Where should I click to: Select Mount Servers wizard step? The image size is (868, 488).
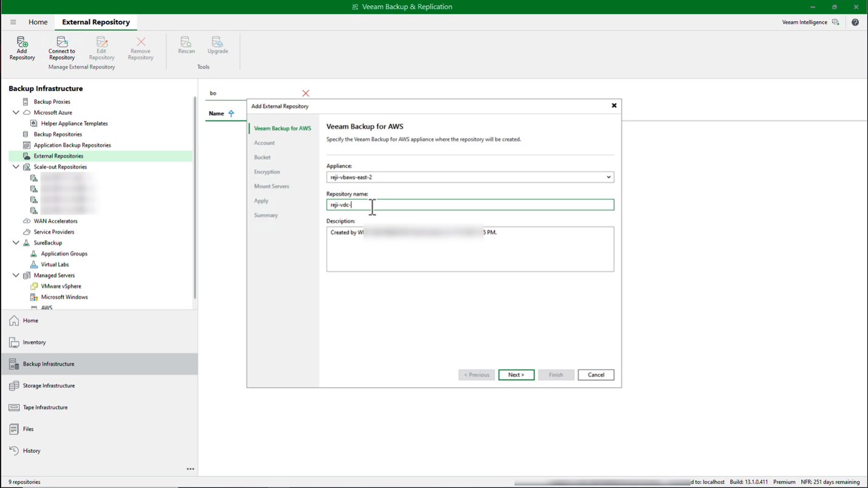[x=271, y=186]
